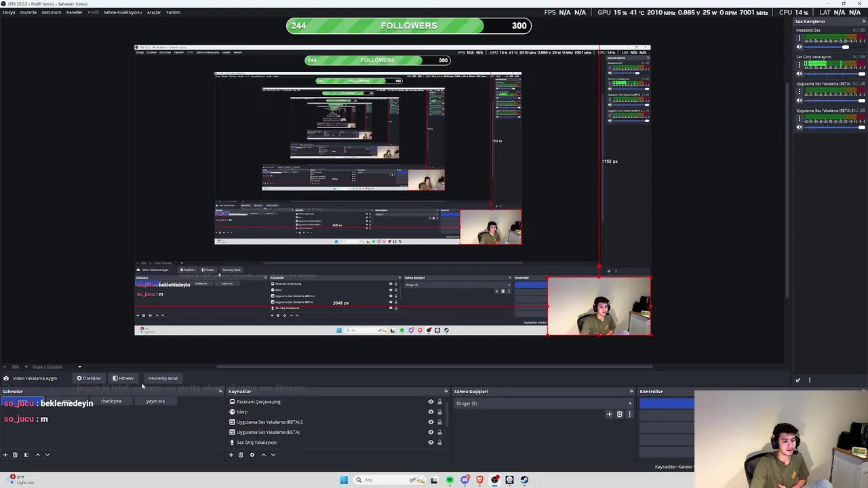Open the Düzenle menu
The image size is (868, 488).
pyautogui.click(x=28, y=12)
